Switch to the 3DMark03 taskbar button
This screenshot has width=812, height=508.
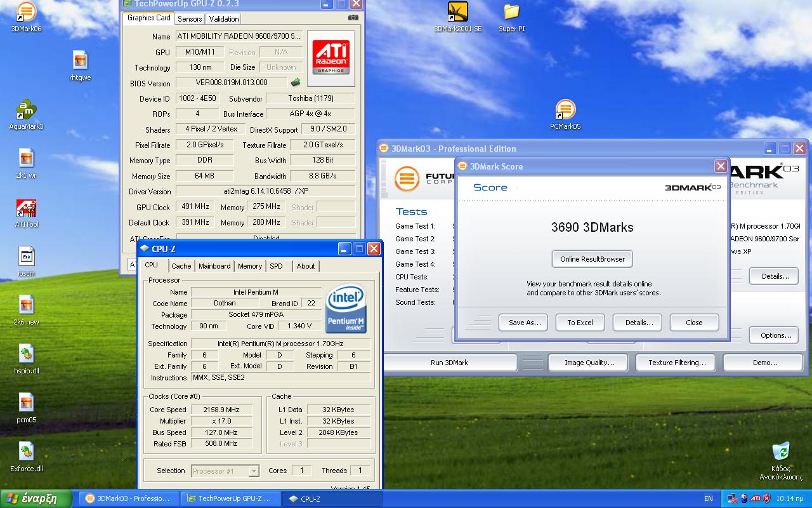point(129,498)
